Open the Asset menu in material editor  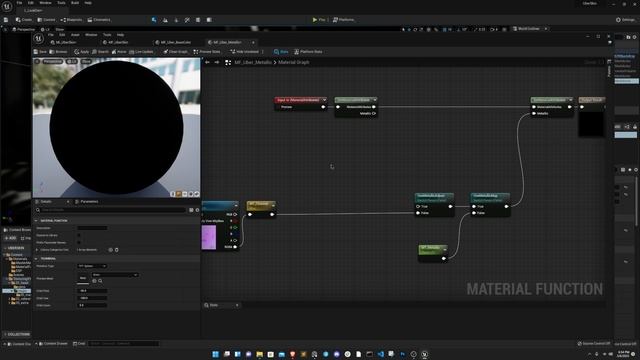[75, 35]
